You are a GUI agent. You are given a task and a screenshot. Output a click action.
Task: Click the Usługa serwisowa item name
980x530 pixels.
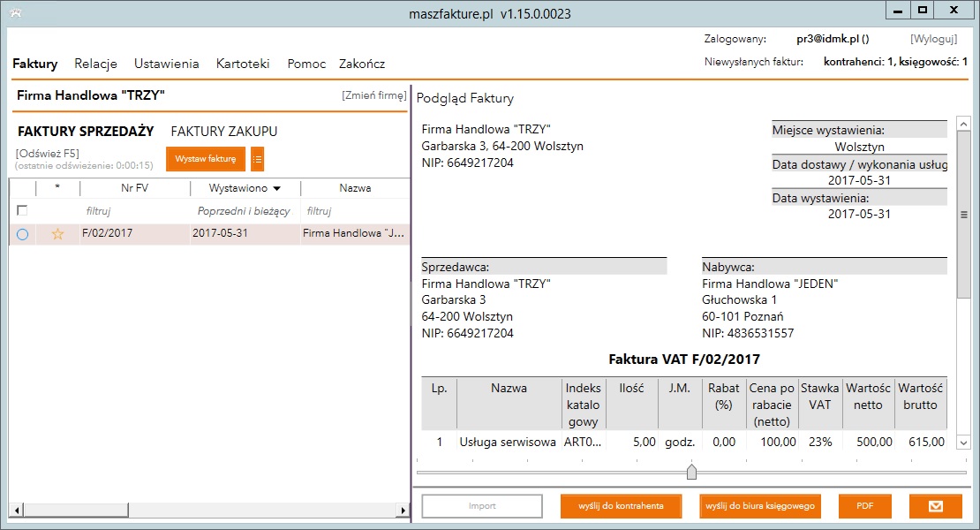pos(508,442)
